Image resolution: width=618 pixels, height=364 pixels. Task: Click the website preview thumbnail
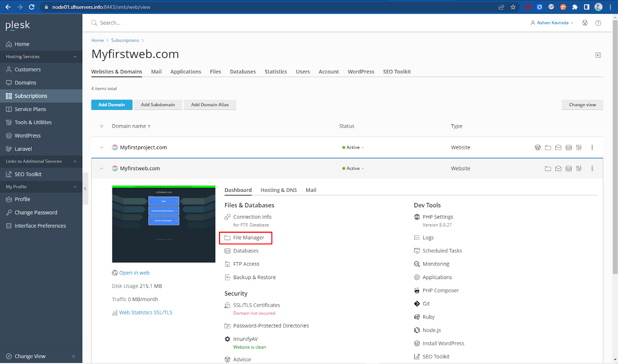click(163, 224)
